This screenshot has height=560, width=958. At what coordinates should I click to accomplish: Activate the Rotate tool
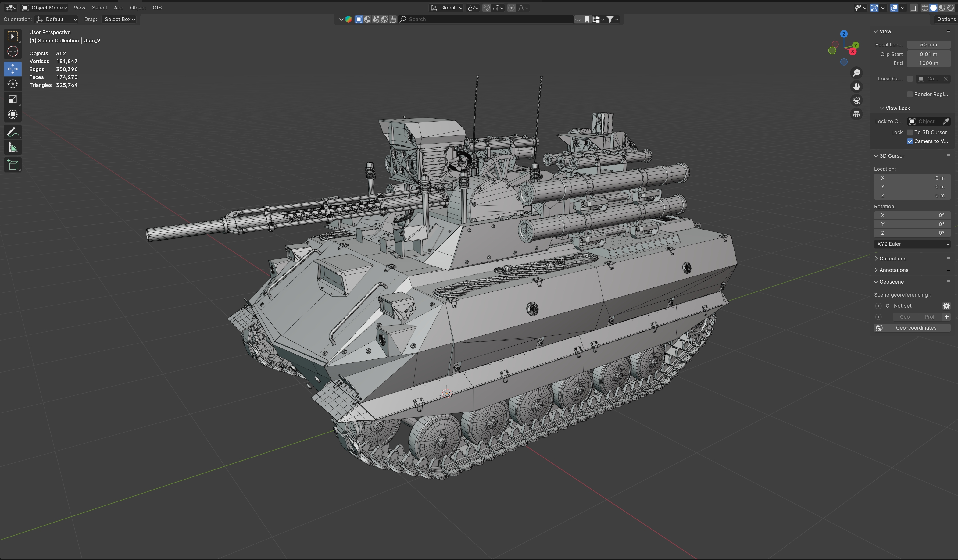click(x=13, y=84)
